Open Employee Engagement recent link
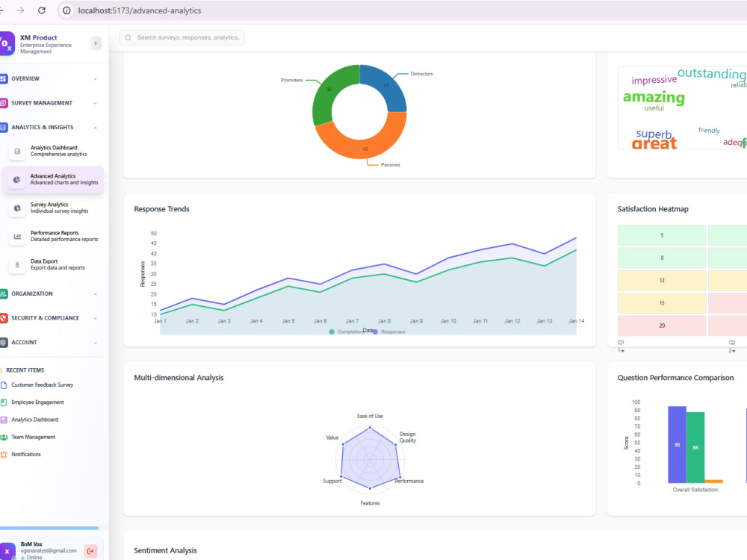Image resolution: width=747 pixels, height=560 pixels. [37, 402]
